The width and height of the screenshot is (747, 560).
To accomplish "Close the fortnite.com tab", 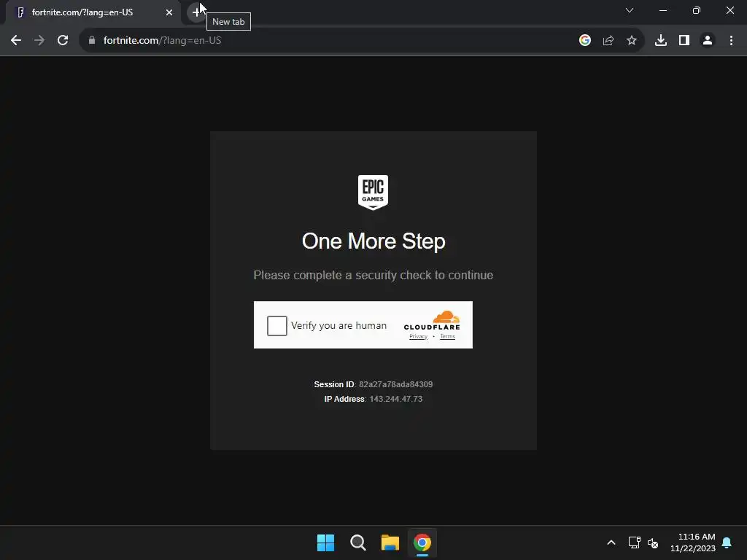I will [x=169, y=12].
